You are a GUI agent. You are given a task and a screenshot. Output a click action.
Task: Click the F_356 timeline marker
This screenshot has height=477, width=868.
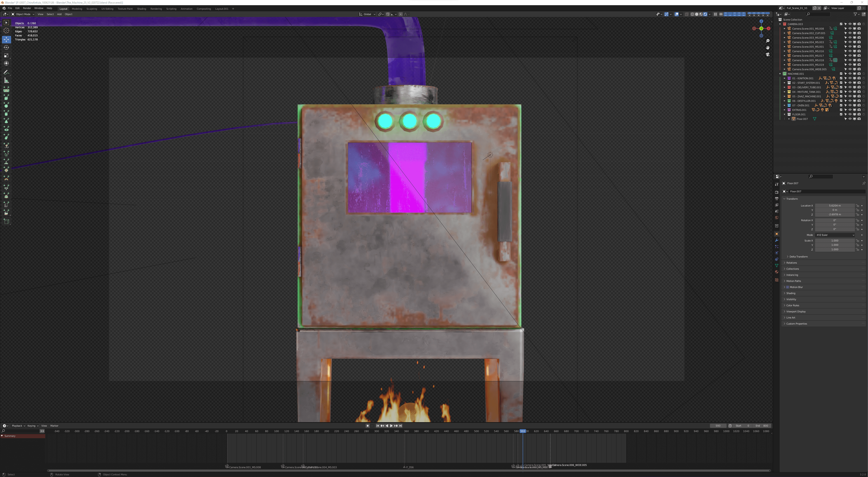pyautogui.click(x=404, y=467)
